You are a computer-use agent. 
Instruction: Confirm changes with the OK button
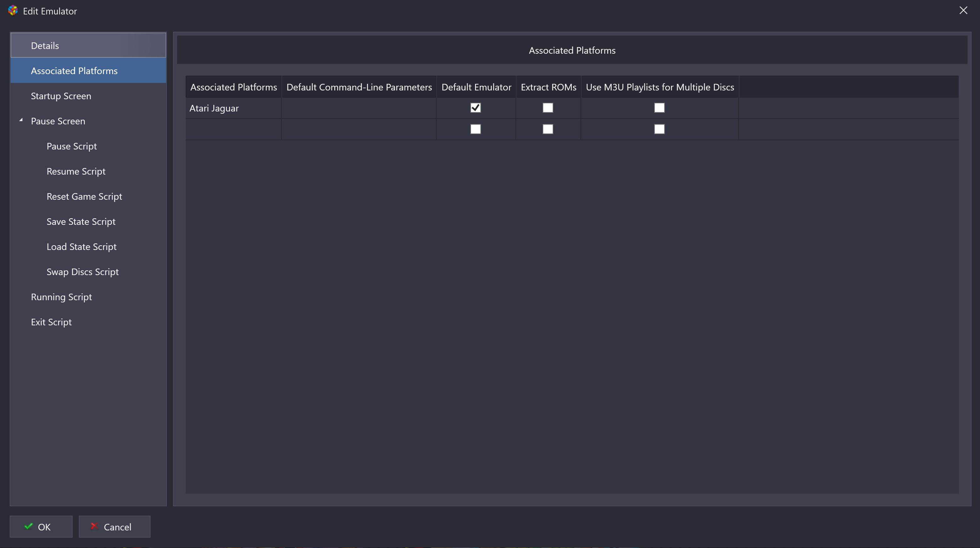click(41, 527)
